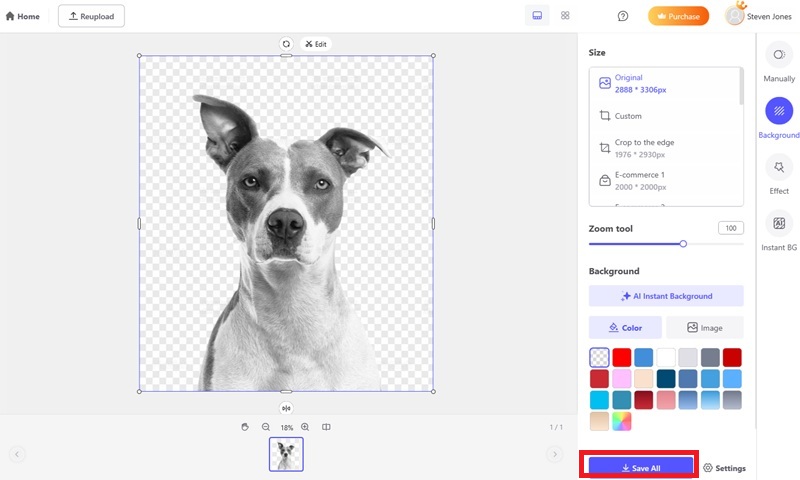The height and width of the screenshot is (480, 800).
Task: Open the Effect tool in sidebar
Action: click(x=779, y=174)
